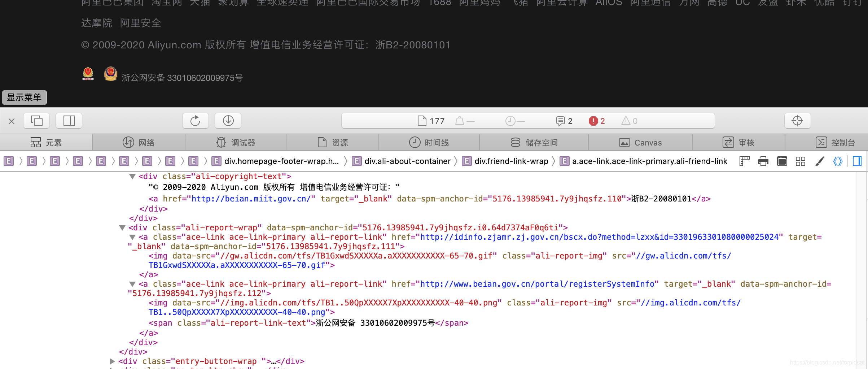The image size is (868, 369).
Task: Select a.ace-link.ace-link-primary.ali-friend-link breadcrumb
Action: (644, 161)
